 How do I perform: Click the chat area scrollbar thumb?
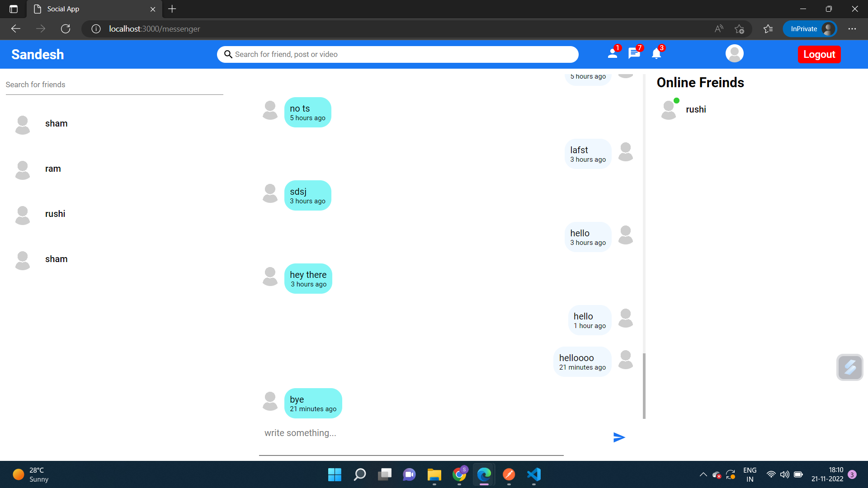644,385
